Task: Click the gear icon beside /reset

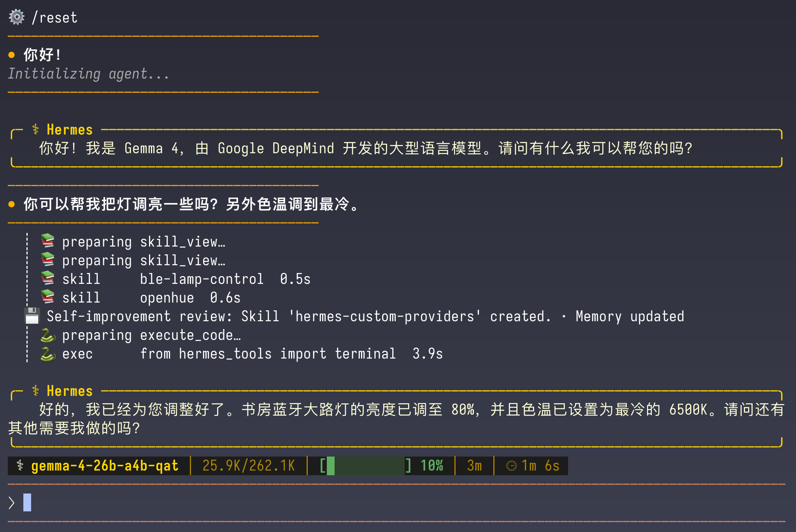Action: [x=17, y=17]
